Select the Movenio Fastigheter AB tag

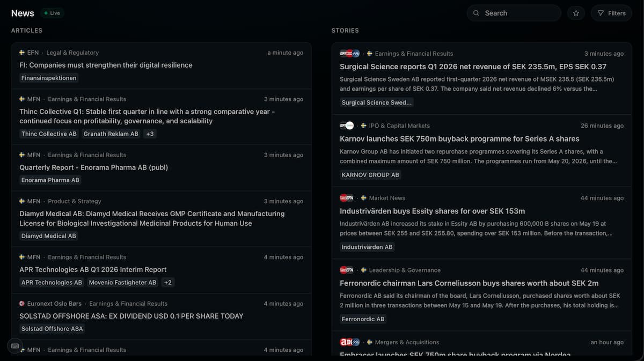122,282
